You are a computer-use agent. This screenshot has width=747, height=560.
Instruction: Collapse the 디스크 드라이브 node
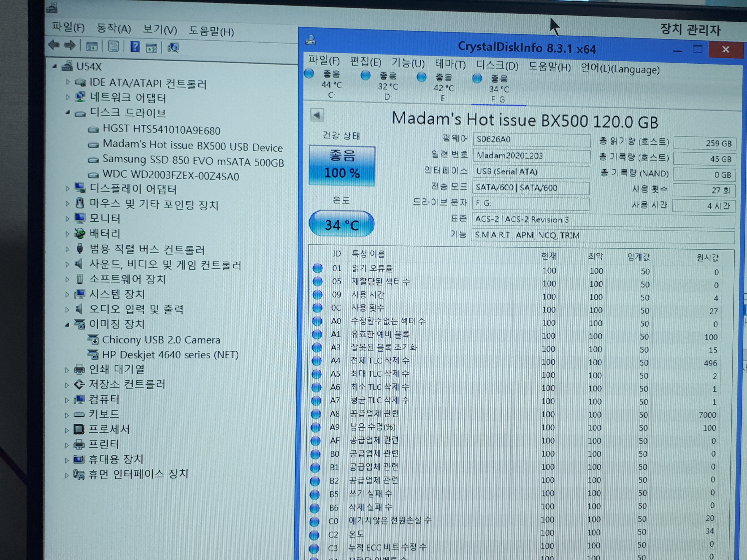[68, 112]
